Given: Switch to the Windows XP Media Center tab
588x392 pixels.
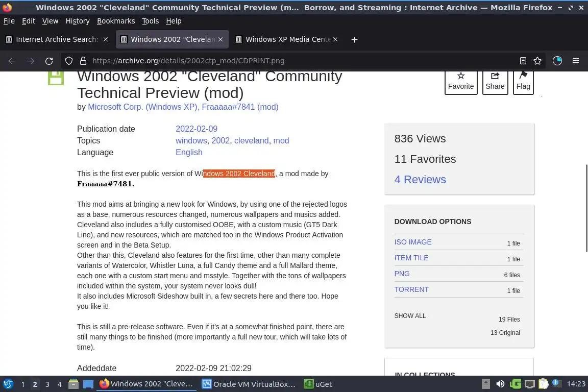Looking at the screenshot, I should click(287, 39).
